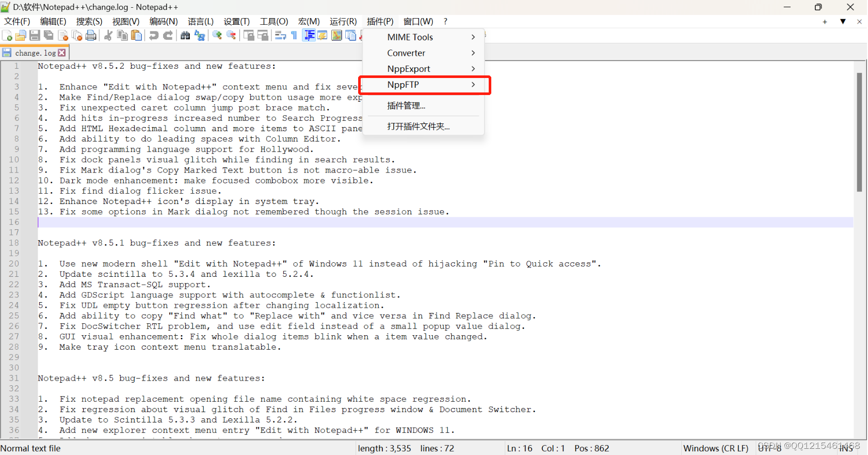
Task: Click the user-defined language icon
Action: click(x=323, y=35)
